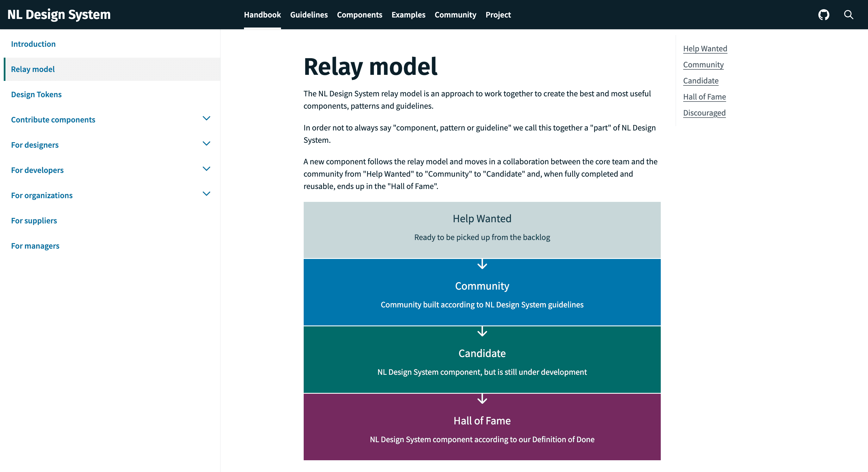Click 'Community built according to NL Design System guidelines'

(482, 305)
